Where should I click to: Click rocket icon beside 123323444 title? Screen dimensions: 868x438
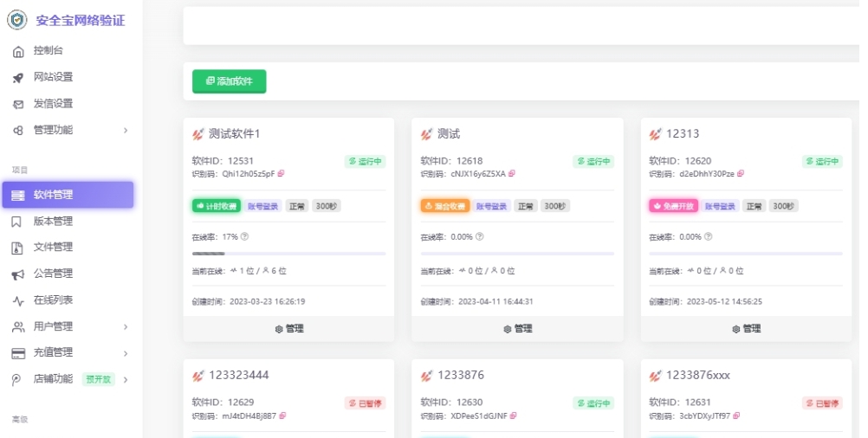(x=198, y=376)
